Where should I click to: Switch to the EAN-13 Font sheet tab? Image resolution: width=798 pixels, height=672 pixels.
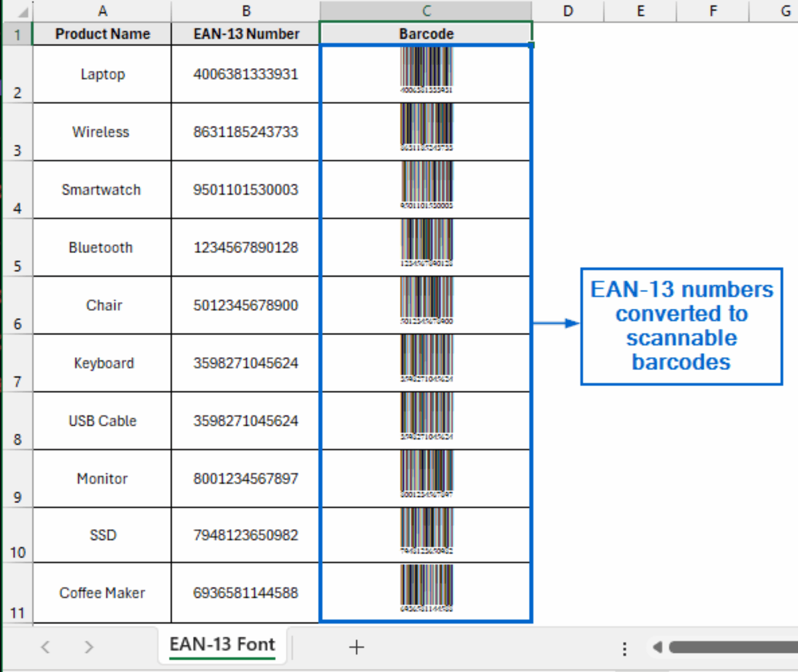tap(222, 644)
